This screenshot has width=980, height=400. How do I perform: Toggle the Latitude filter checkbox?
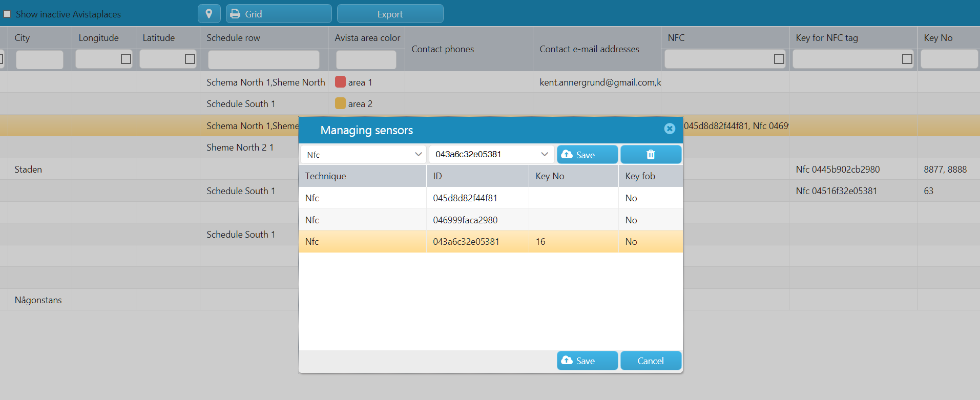(x=190, y=59)
